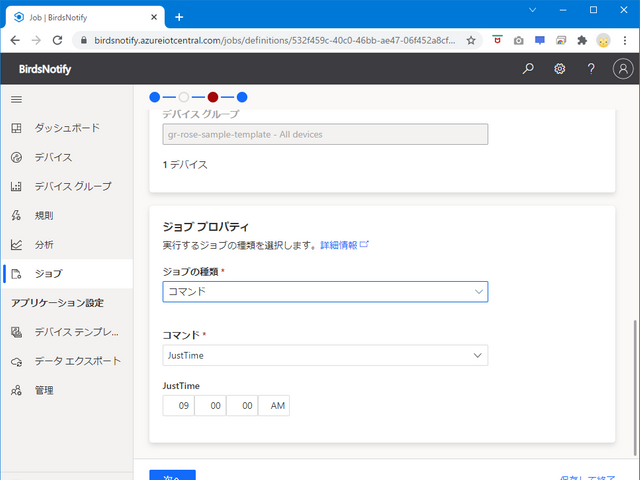Reload the page
The height and width of the screenshot is (480, 640).
coord(58,40)
